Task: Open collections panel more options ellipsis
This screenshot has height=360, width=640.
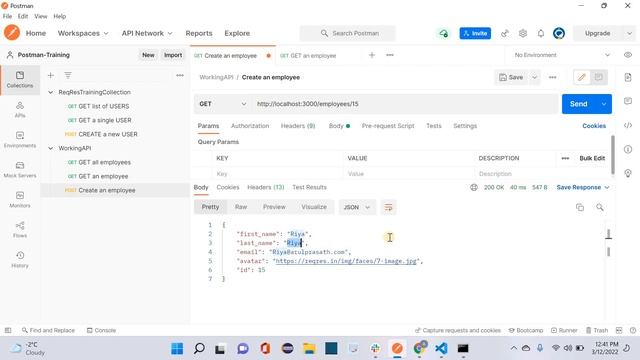Action: (x=180, y=76)
